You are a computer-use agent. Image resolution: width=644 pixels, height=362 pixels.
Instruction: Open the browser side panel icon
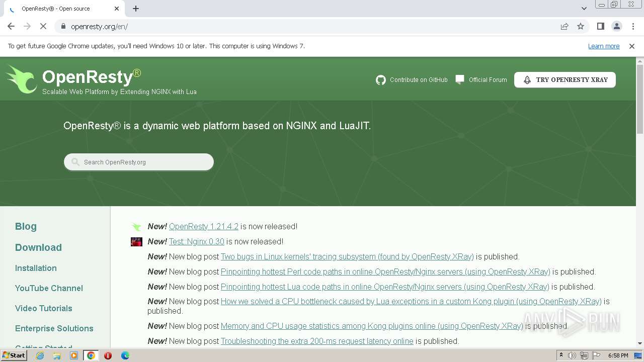[600, 26]
